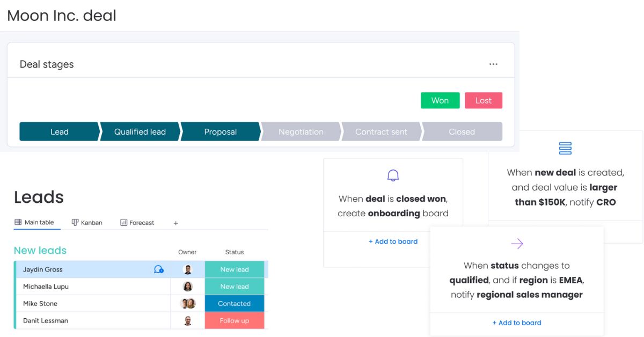Viewport: 644px width, 337px height.
Task: Open the Forecast view chart icon
Action: (125, 222)
